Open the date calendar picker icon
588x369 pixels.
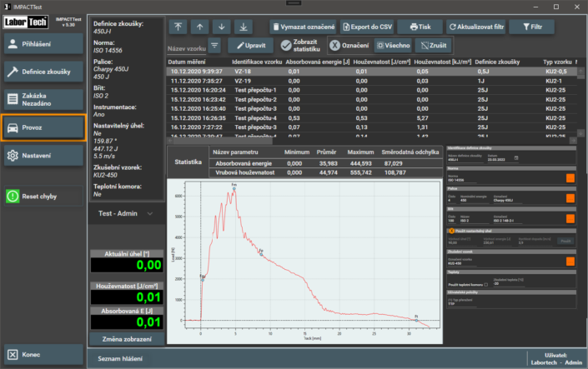[516, 158]
